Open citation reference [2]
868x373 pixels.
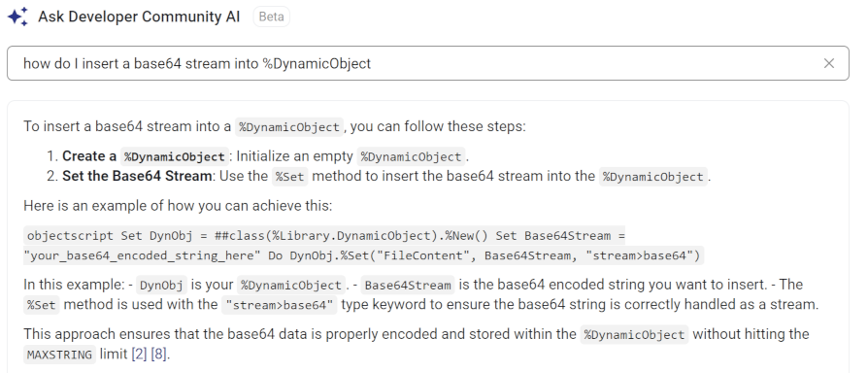[139, 355]
